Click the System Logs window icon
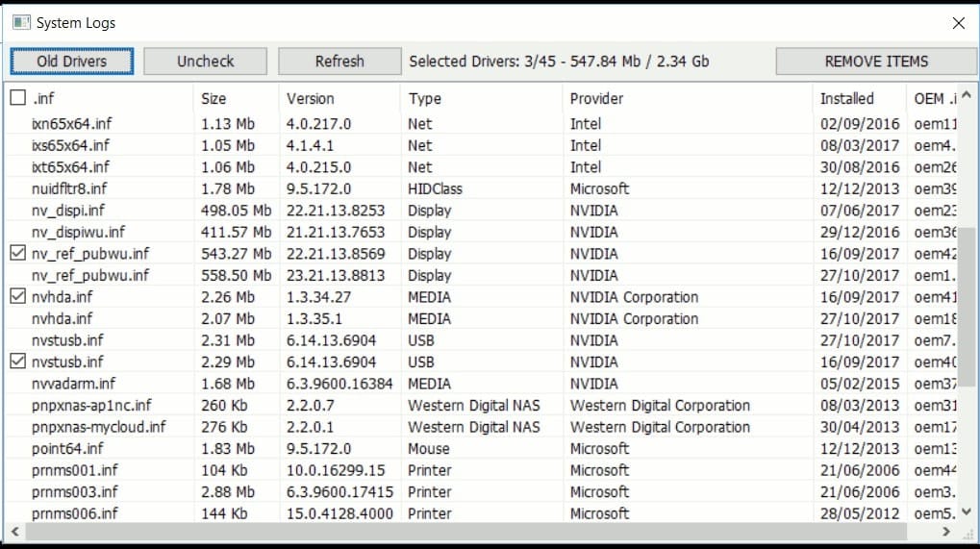 coord(20,22)
